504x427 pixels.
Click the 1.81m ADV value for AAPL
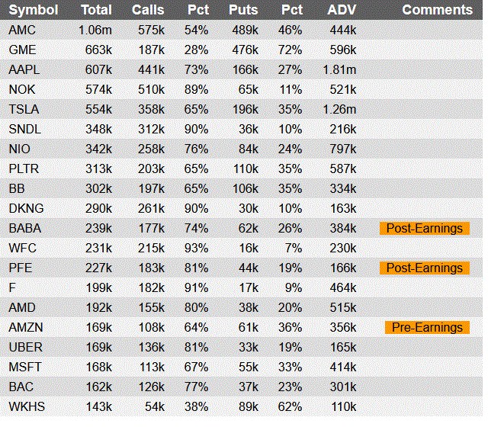(339, 69)
